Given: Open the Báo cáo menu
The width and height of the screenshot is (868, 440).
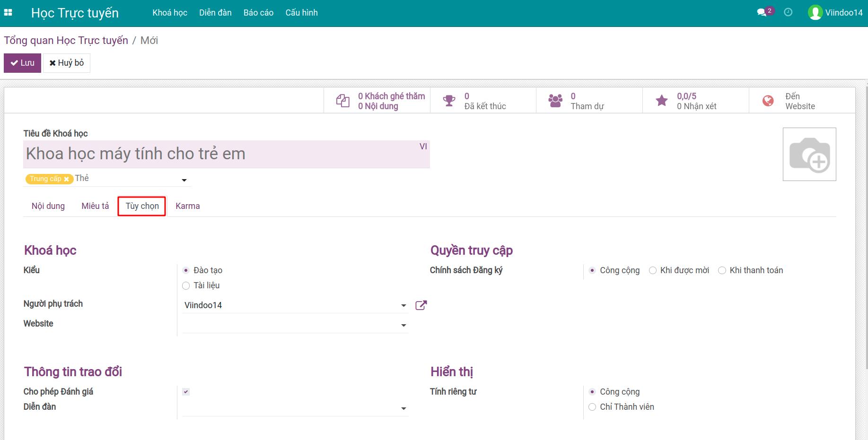Looking at the screenshot, I should pos(258,13).
